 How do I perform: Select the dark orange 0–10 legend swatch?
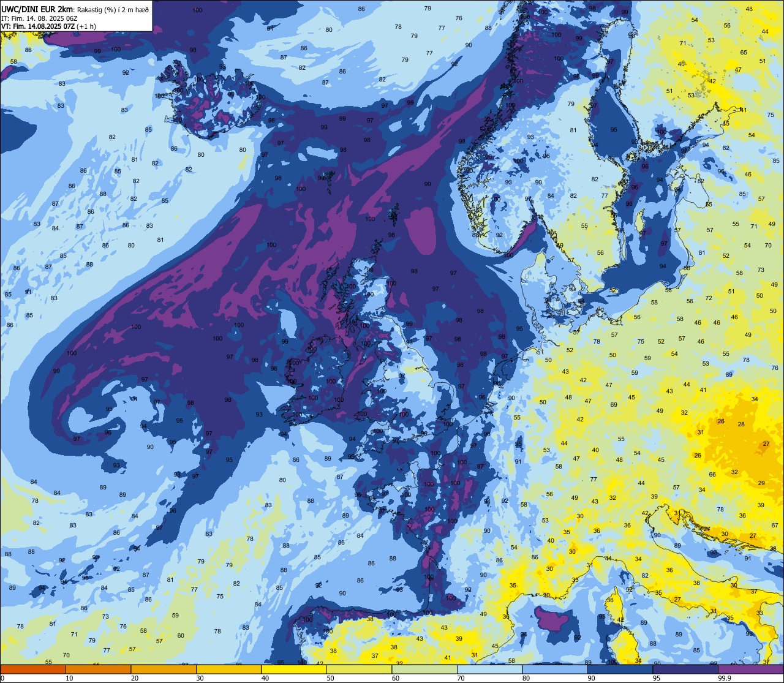click(x=33, y=669)
